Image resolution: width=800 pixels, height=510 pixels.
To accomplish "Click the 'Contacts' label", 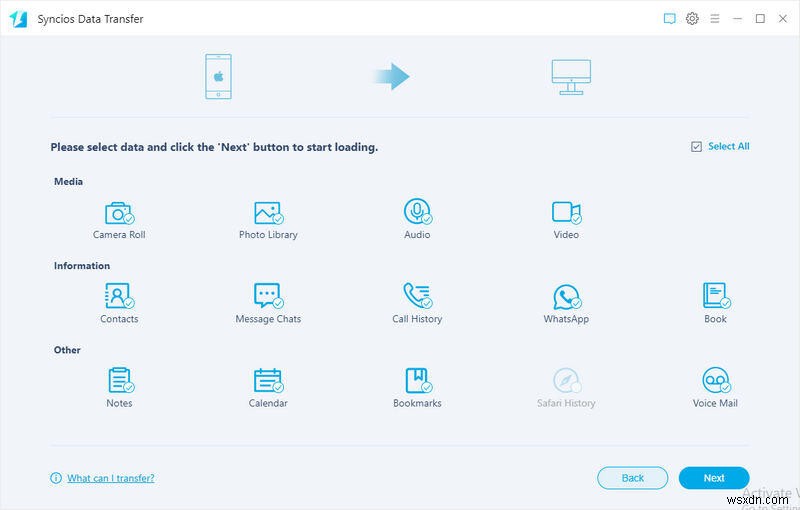I will (119, 319).
